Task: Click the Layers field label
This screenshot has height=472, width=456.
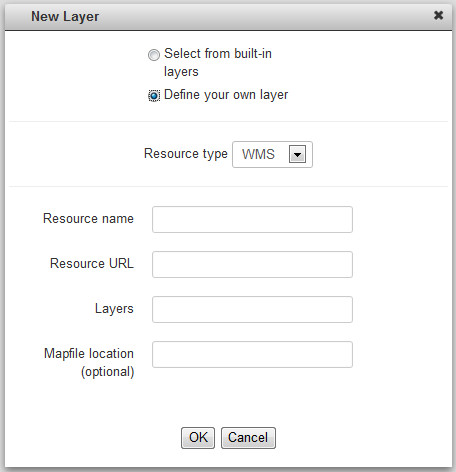Action: [114, 309]
